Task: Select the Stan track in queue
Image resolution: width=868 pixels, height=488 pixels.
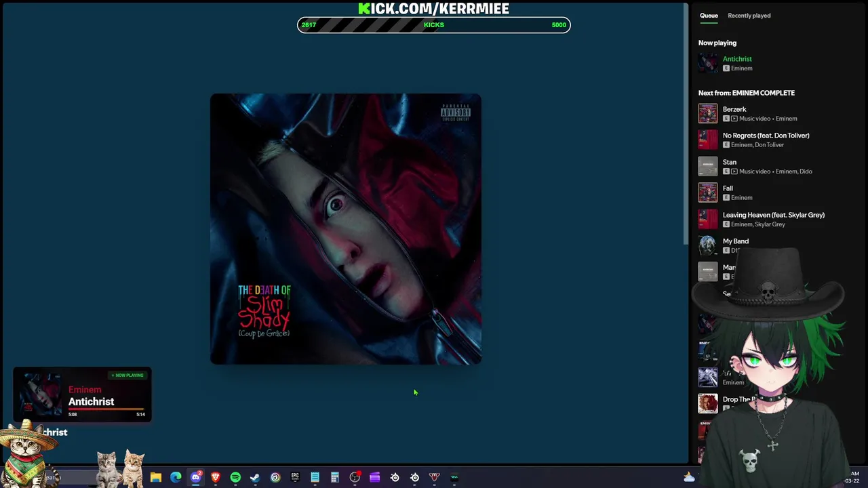Action: coord(729,162)
